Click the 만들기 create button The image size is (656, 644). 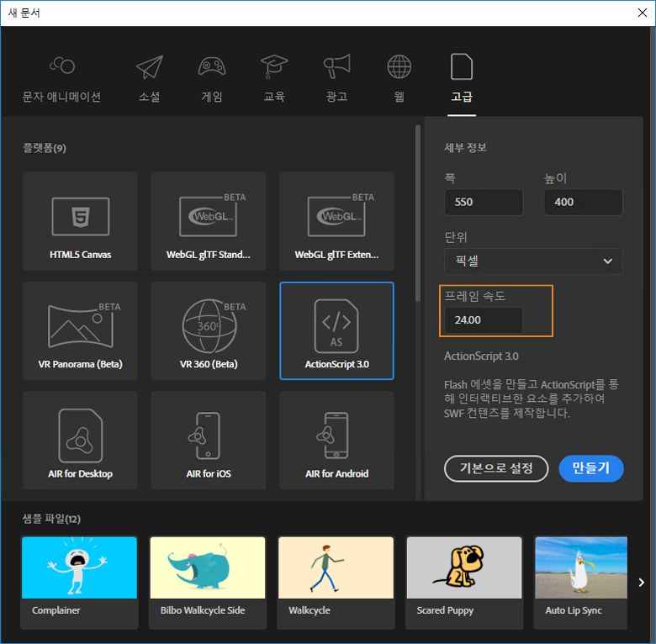[591, 468]
